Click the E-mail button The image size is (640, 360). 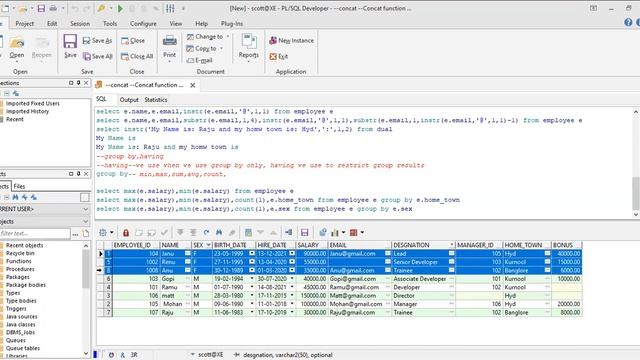pyautogui.click(x=200, y=60)
